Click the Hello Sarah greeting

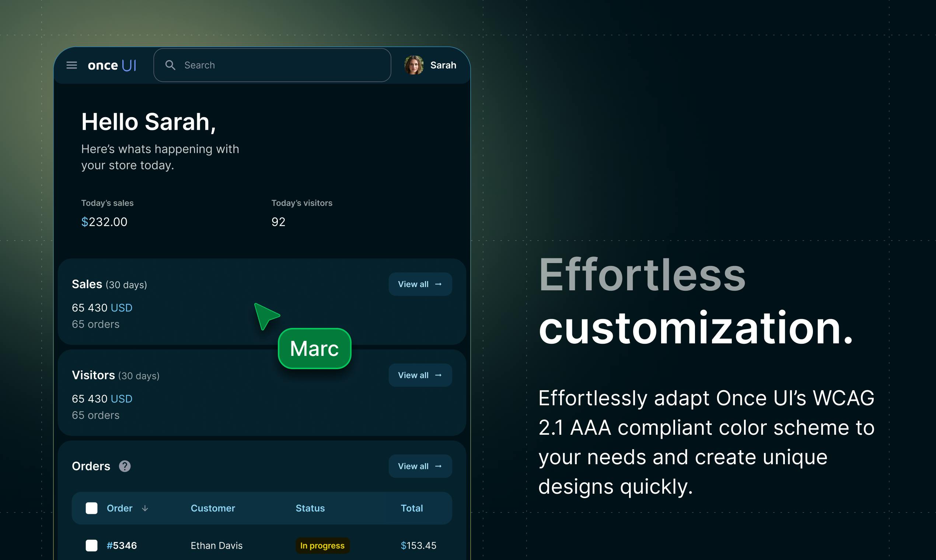(x=149, y=122)
